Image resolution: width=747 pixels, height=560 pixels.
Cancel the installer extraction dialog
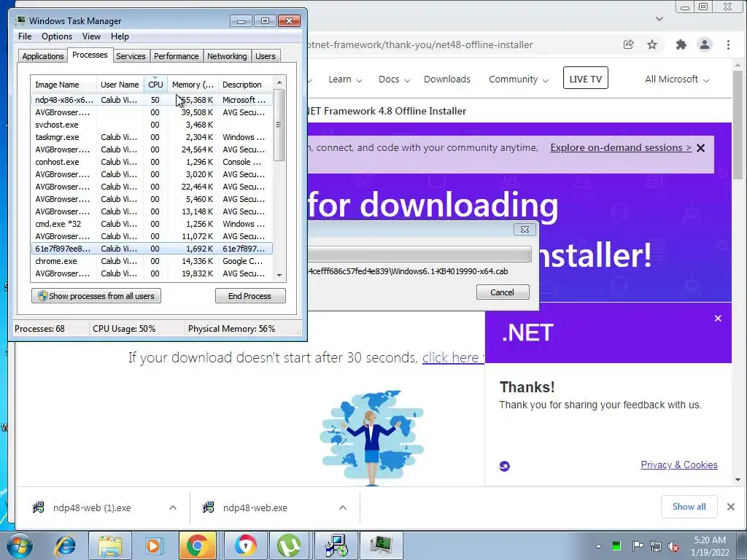[x=503, y=292]
